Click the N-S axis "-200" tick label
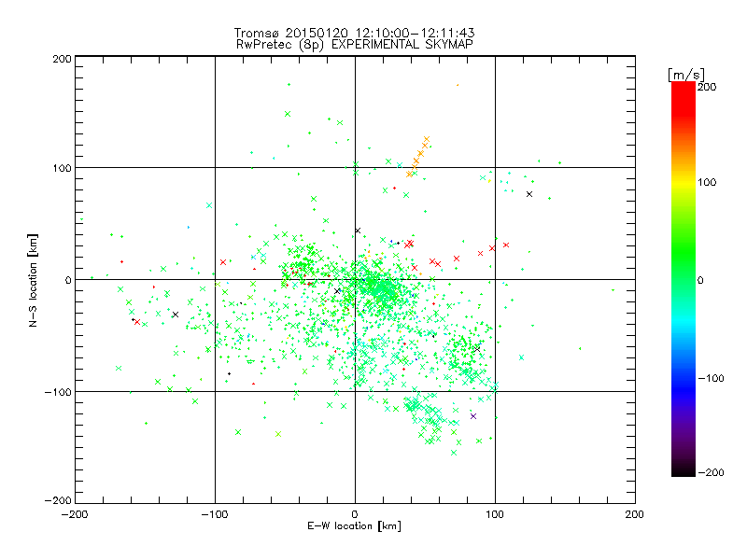 pyautogui.click(x=58, y=500)
